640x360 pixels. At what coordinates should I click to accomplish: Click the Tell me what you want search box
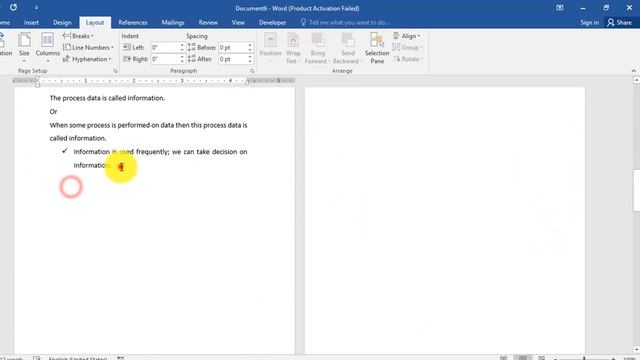coord(345,22)
